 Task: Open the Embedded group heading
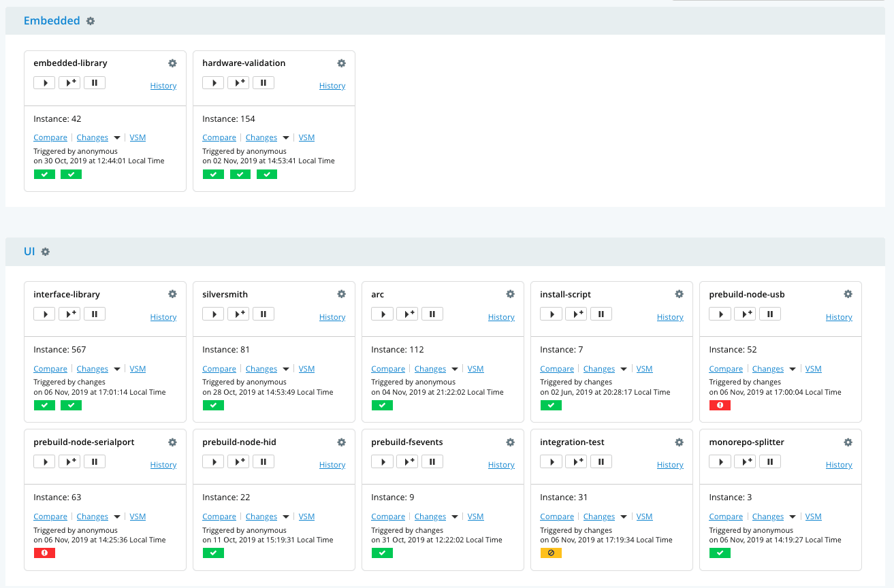[x=52, y=21]
